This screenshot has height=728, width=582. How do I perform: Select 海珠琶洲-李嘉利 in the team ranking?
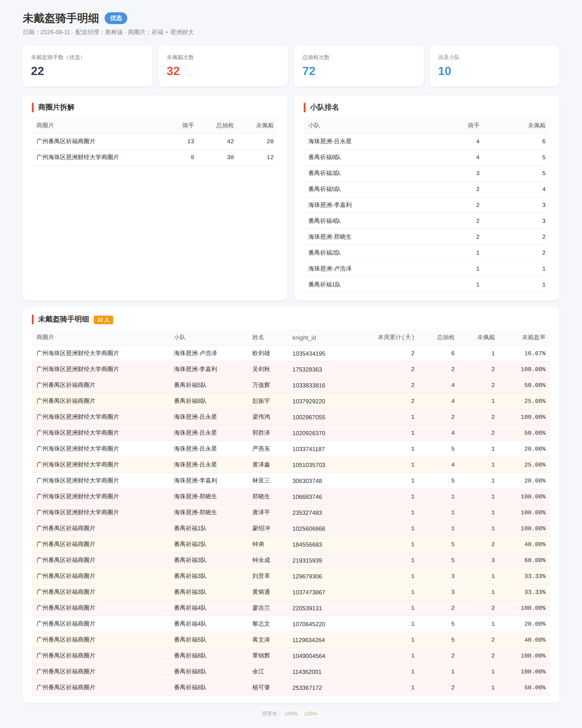[x=330, y=205]
